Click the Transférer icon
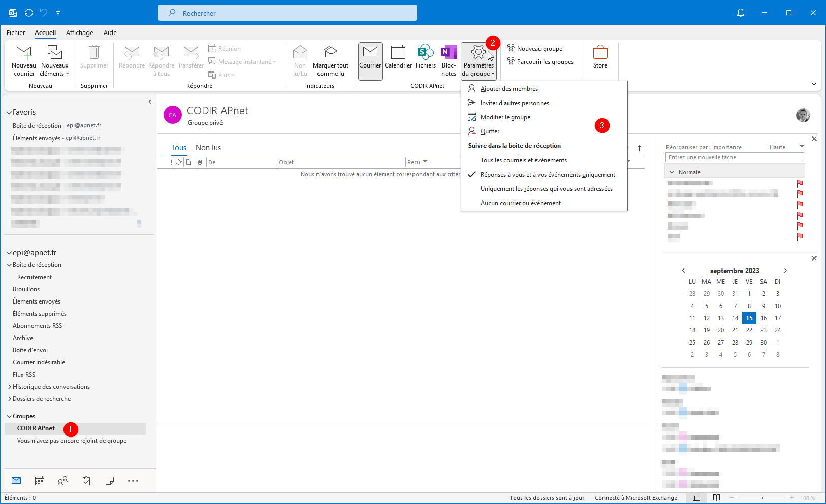 (191, 52)
